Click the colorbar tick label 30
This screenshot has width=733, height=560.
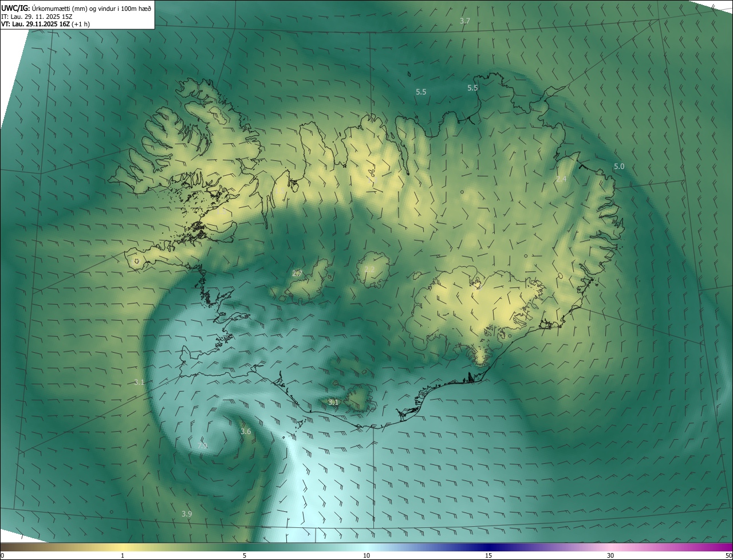coord(610,556)
